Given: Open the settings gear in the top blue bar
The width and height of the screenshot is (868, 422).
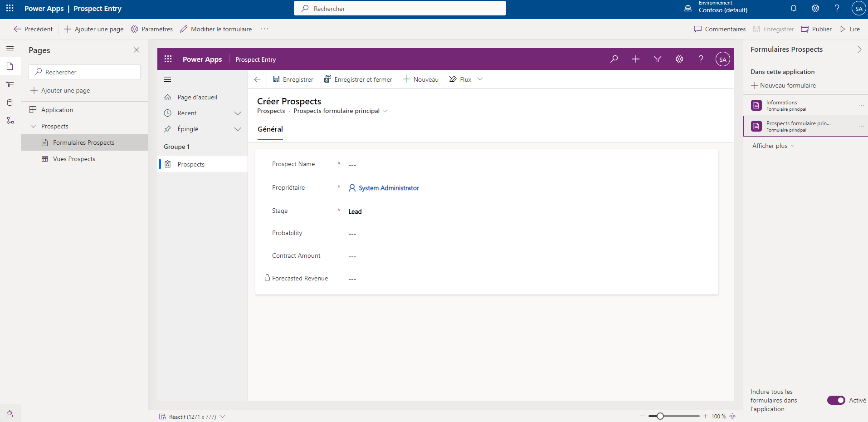Looking at the screenshot, I should [x=815, y=8].
